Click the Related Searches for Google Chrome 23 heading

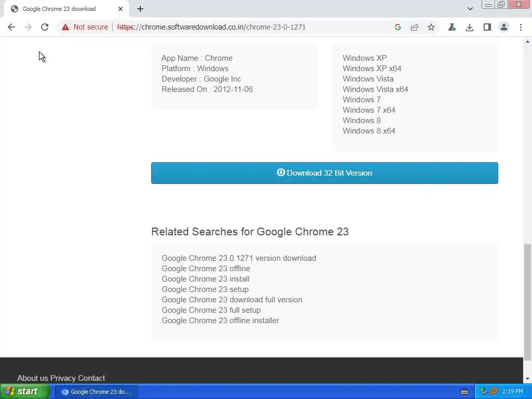point(250,231)
